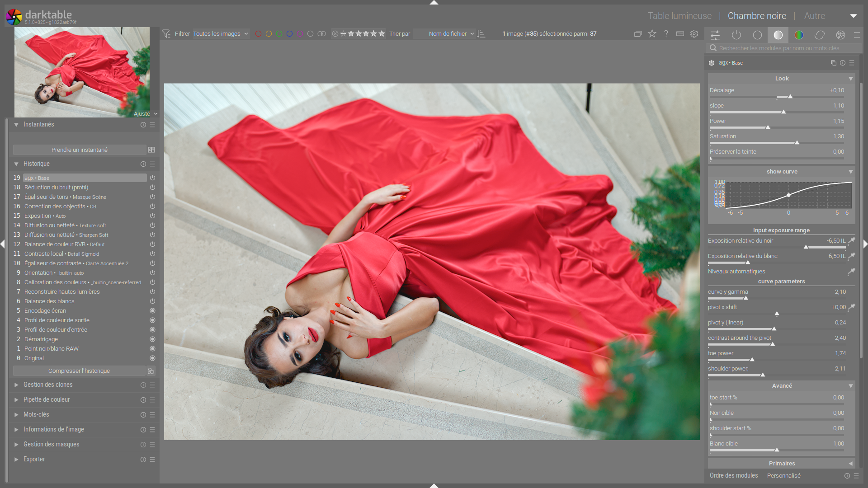Image resolution: width=868 pixels, height=488 pixels.
Task: Click the Niveaux automatiques picker icon
Action: click(851, 272)
